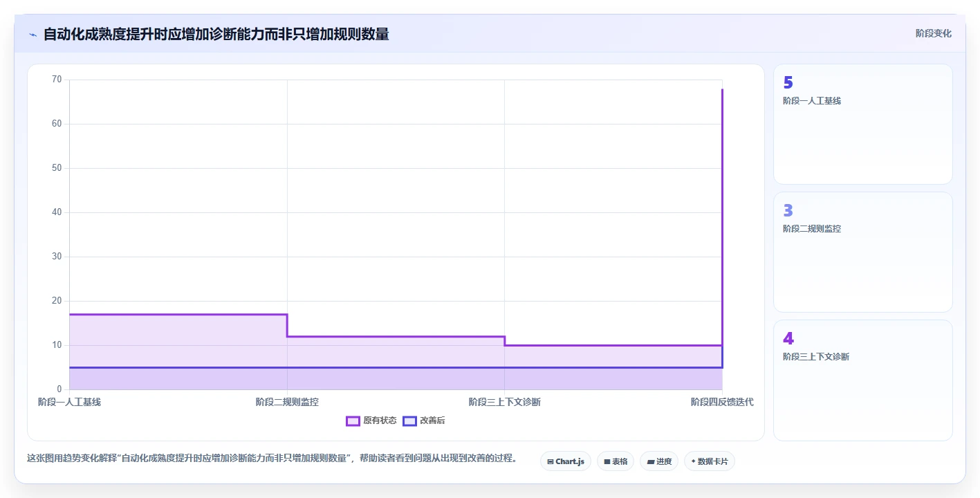Toggle the 原有状态 legend entry
The width and height of the screenshot is (980, 498).
tap(371, 421)
